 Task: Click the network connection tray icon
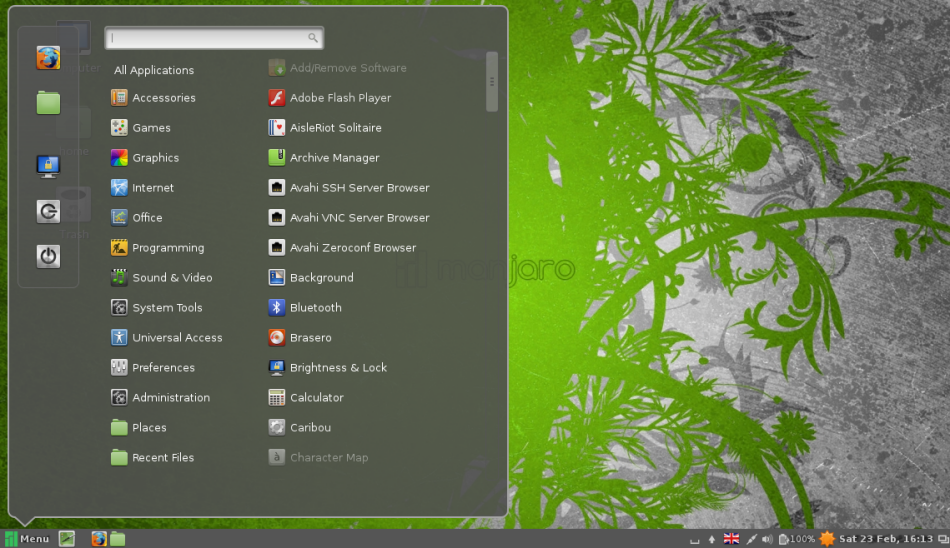point(751,539)
